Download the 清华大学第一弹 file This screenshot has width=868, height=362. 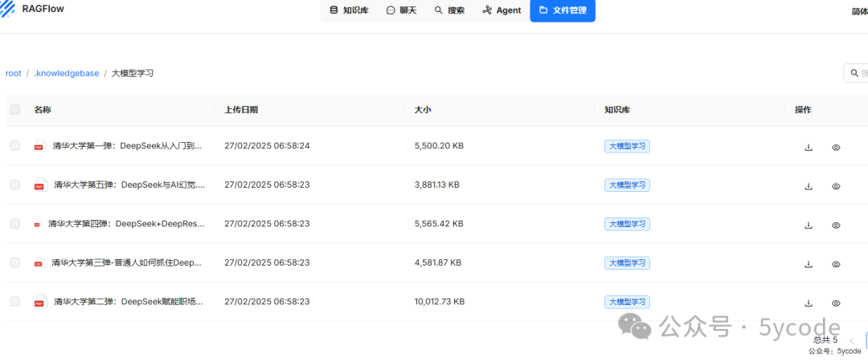point(809,147)
